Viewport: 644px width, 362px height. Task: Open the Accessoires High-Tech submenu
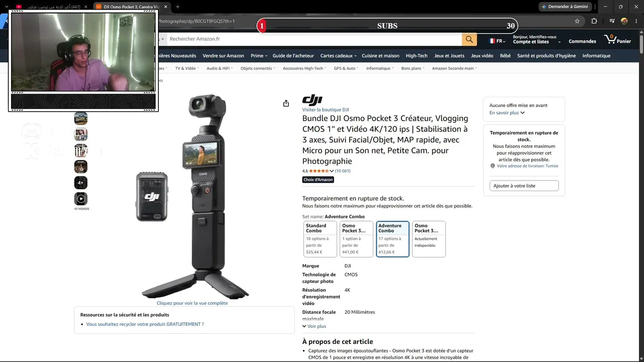tap(304, 68)
